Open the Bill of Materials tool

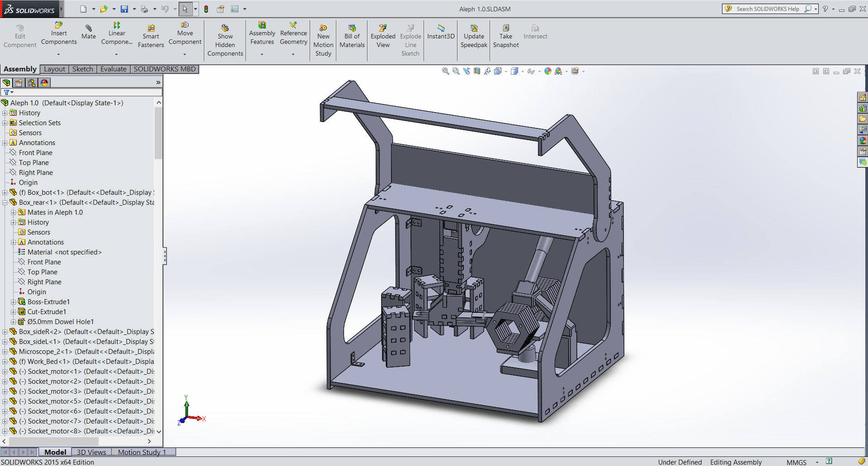(x=352, y=36)
